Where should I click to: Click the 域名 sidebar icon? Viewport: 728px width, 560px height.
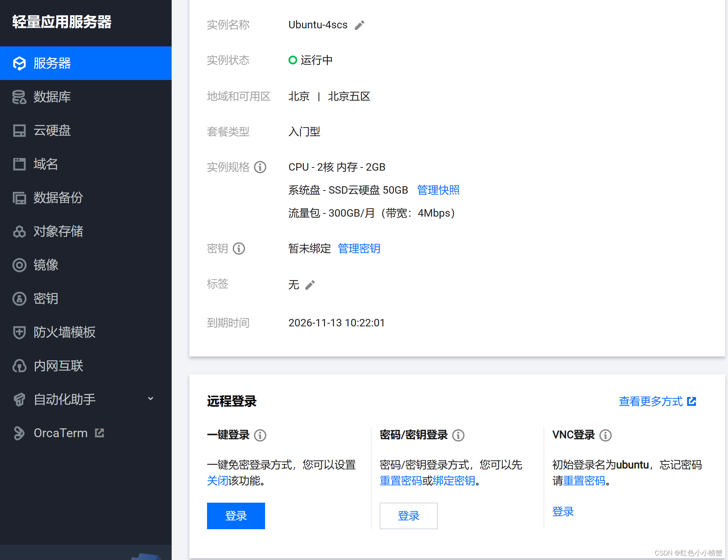pos(19,164)
